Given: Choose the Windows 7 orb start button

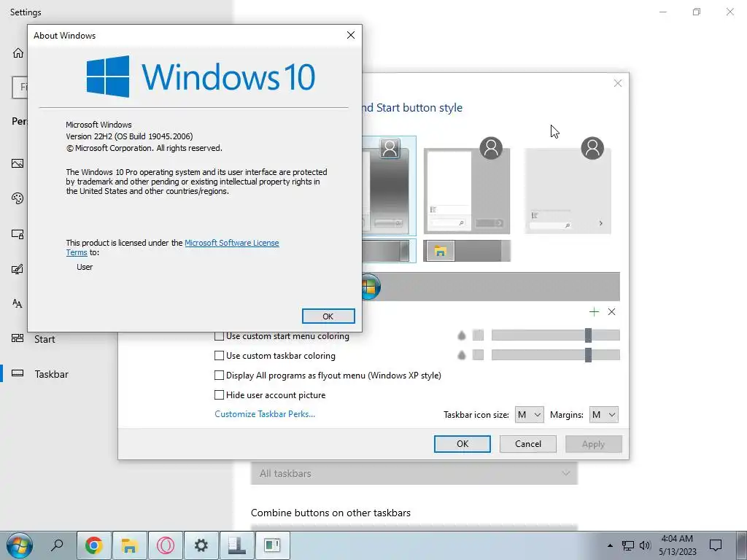Looking at the screenshot, I should tap(371, 287).
